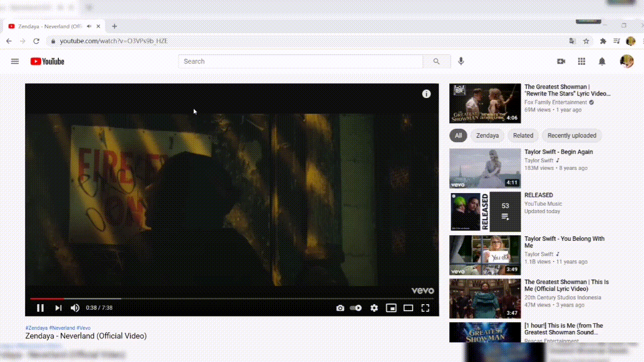Click the #Neverland hashtag
This screenshot has height=362, width=644.
pos(62,328)
